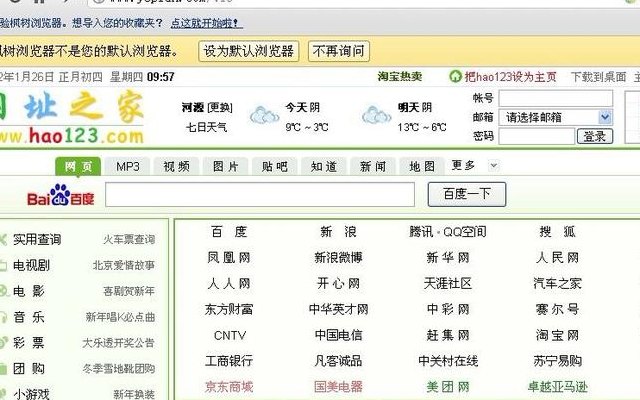This screenshot has height=400, width=640.
Task: Open the 赛尔号 link
Action: point(558,309)
